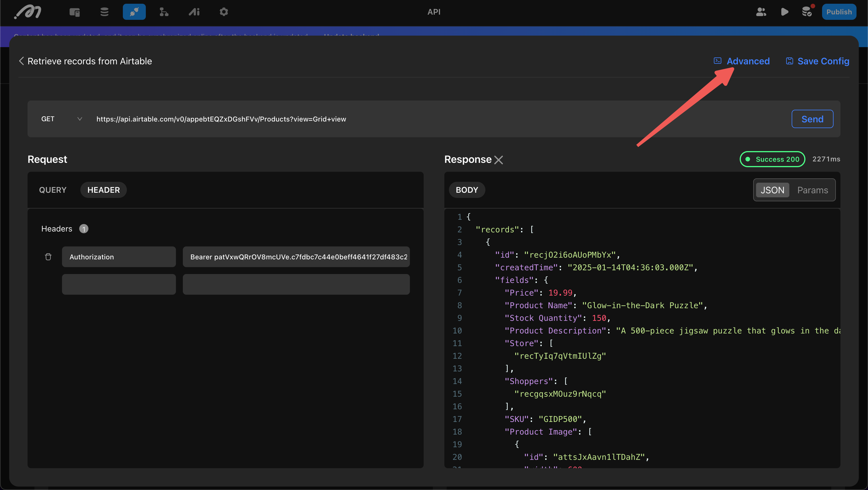The width and height of the screenshot is (868, 490).
Task: Open the GET method dropdown
Action: [62, 119]
